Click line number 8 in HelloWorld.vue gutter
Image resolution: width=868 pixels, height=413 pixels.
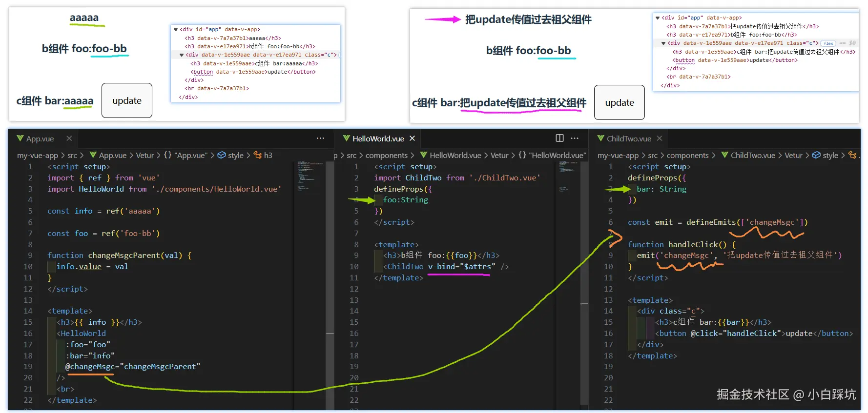[356, 244]
